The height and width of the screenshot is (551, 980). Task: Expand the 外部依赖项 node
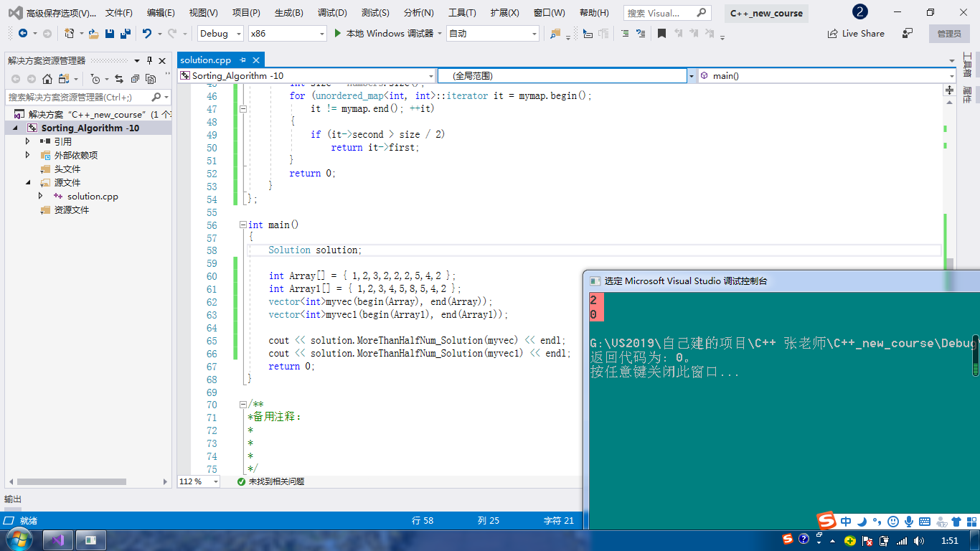point(28,155)
